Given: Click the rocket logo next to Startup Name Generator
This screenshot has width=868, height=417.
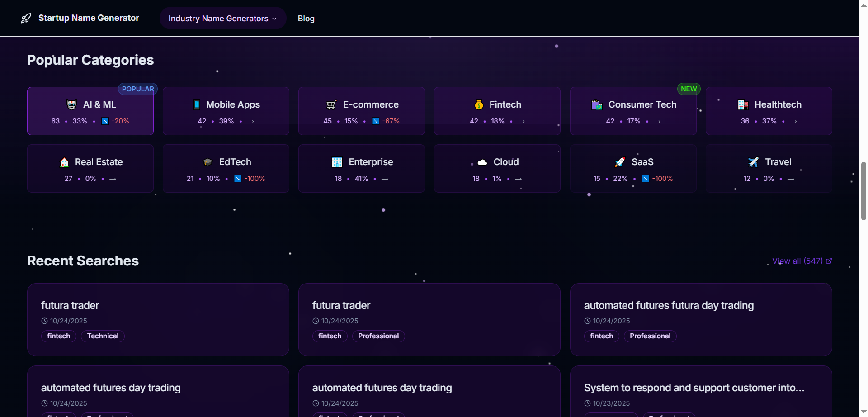Looking at the screenshot, I should [x=26, y=18].
